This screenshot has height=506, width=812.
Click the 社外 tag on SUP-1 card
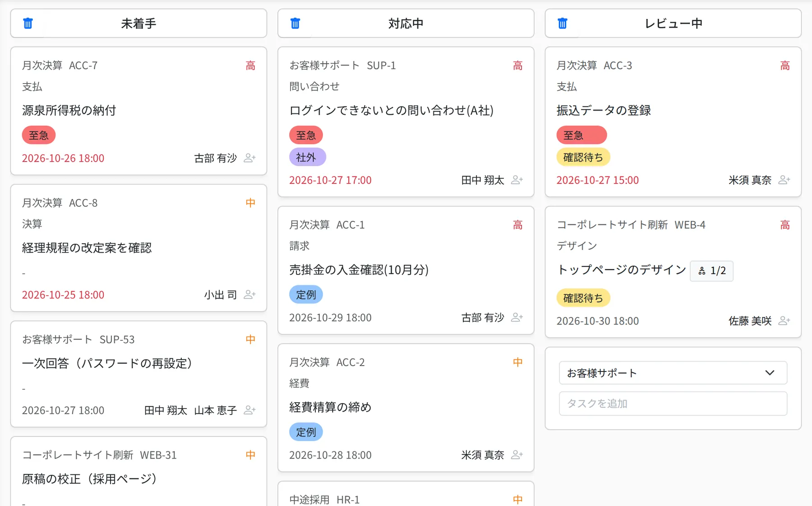pyautogui.click(x=307, y=157)
